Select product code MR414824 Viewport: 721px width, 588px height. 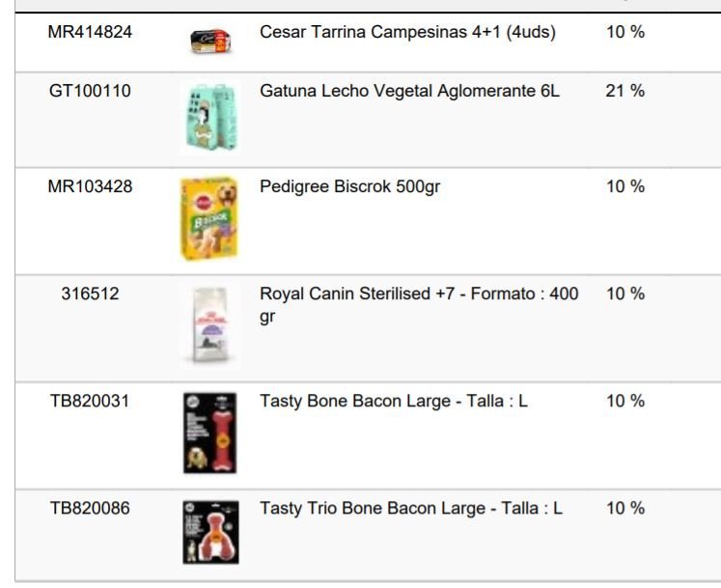[90, 32]
